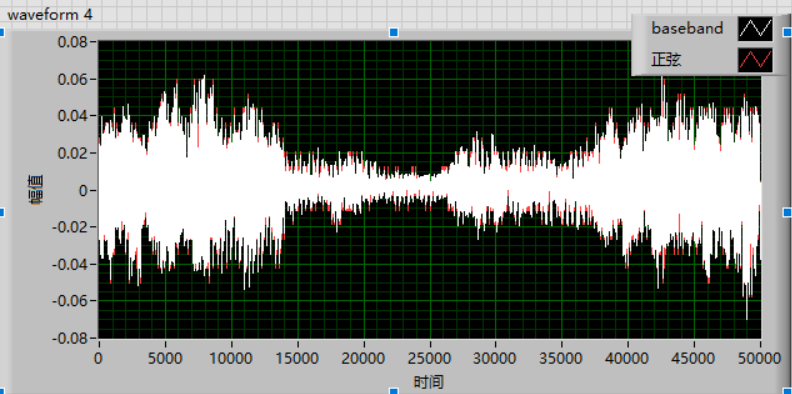Click the 50000 X-axis maximum value

tap(760, 358)
